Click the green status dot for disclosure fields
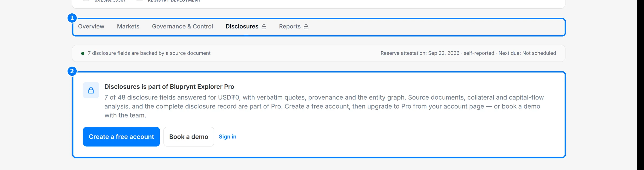The image size is (644, 170). pyautogui.click(x=83, y=53)
